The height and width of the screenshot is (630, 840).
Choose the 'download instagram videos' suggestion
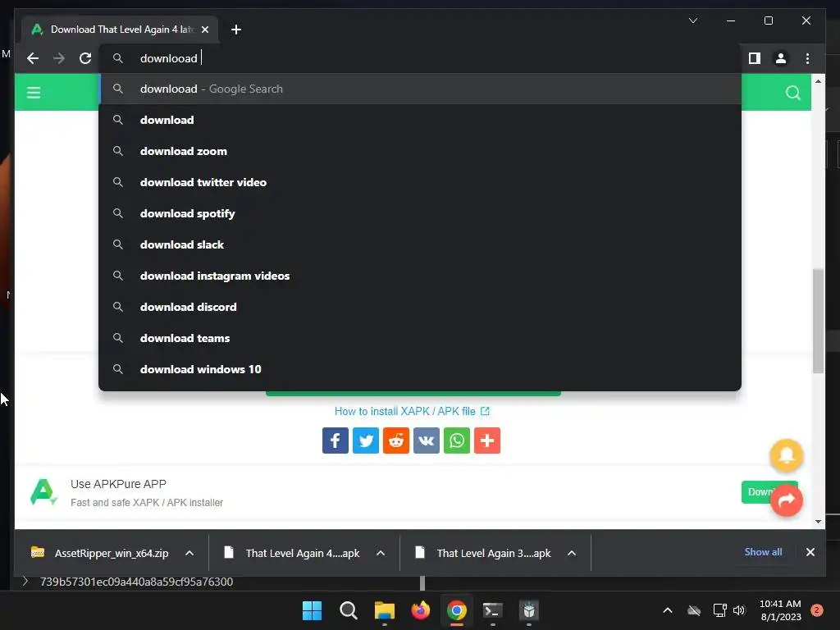click(420, 276)
